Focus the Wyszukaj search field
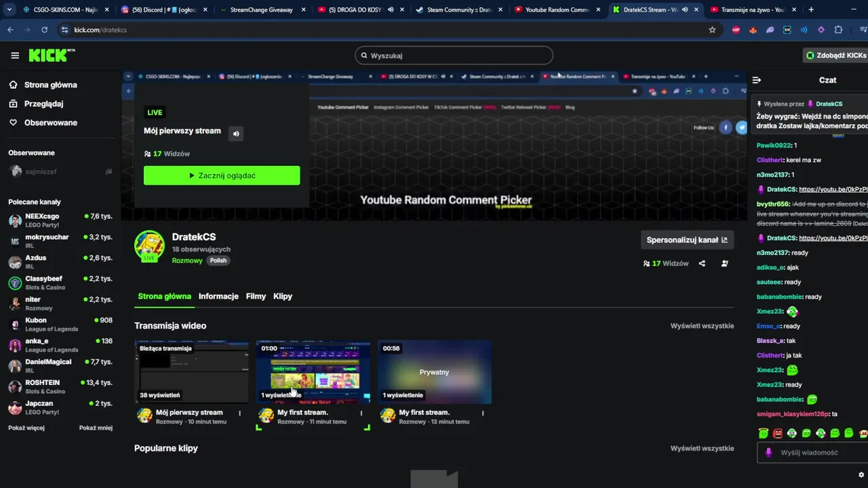This screenshot has width=868, height=488. pyautogui.click(x=454, y=56)
